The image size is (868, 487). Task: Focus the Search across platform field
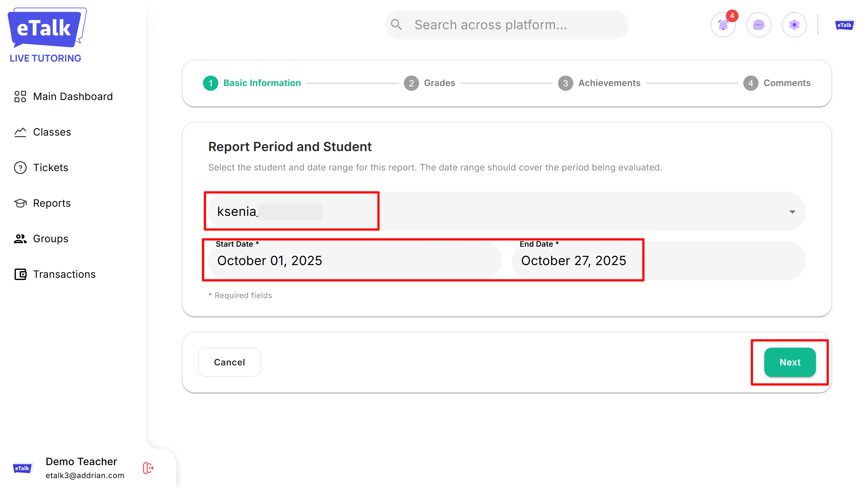point(512,25)
